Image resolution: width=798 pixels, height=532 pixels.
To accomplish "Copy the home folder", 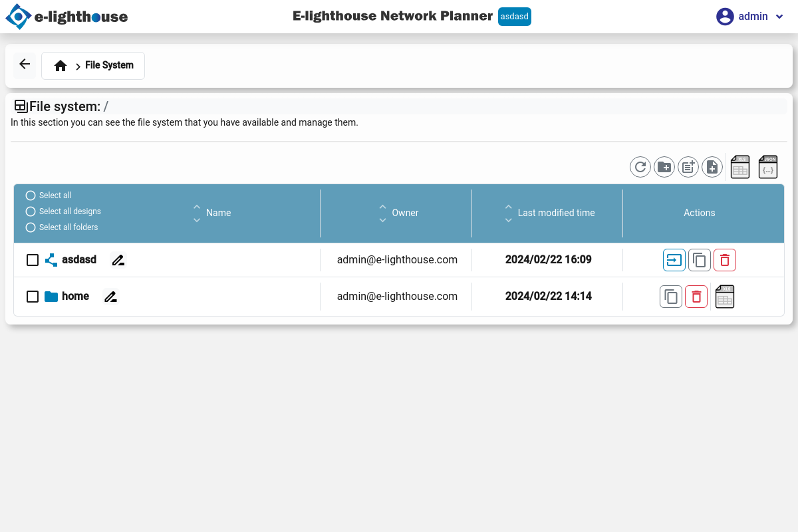I will click(x=672, y=297).
